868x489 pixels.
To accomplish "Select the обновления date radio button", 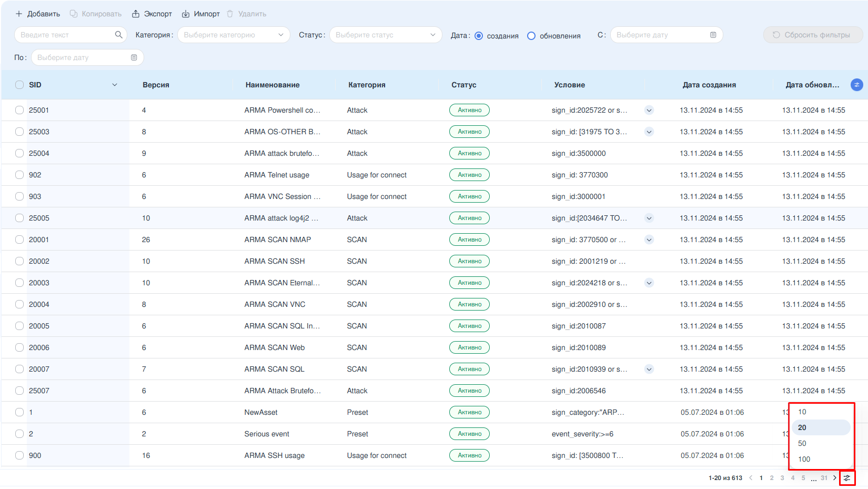I will click(x=531, y=36).
